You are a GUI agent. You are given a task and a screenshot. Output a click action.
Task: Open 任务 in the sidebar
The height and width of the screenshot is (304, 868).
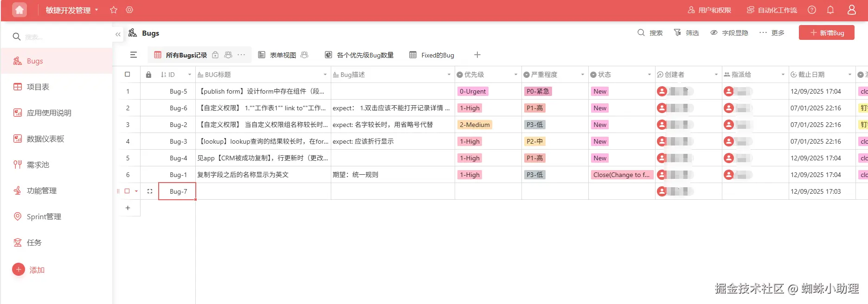pyautogui.click(x=57, y=242)
